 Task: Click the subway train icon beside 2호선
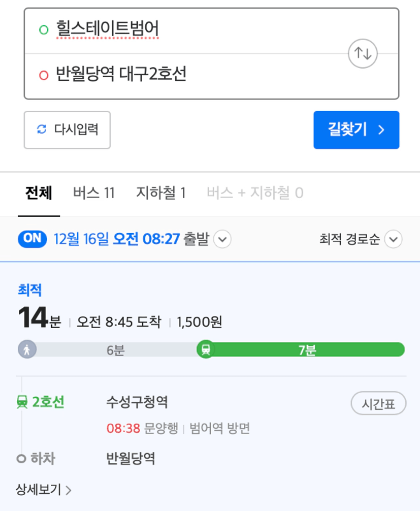pos(22,403)
